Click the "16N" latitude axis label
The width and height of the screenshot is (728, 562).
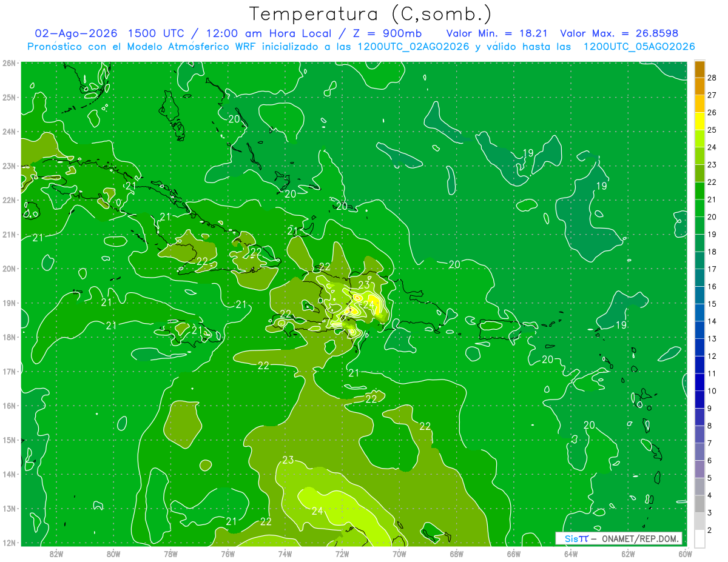point(9,406)
